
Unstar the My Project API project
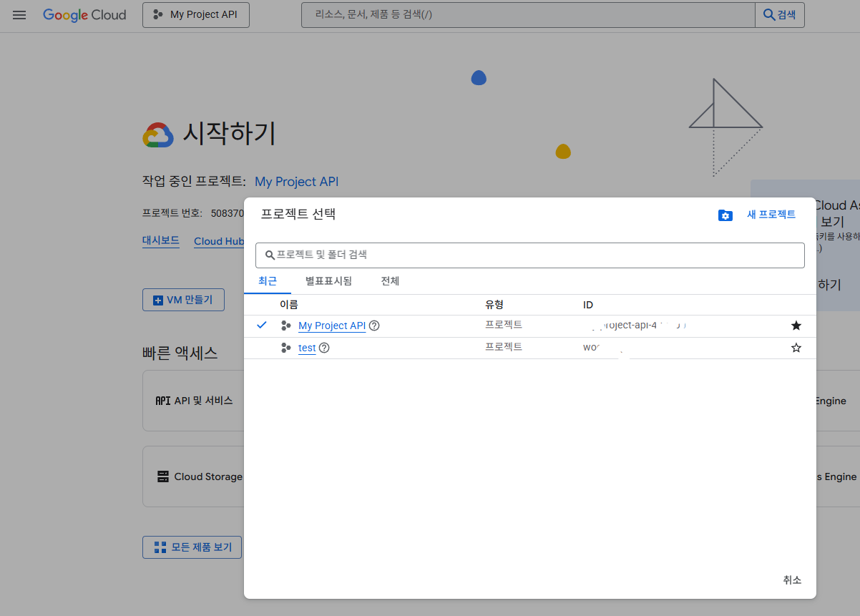point(796,326)
